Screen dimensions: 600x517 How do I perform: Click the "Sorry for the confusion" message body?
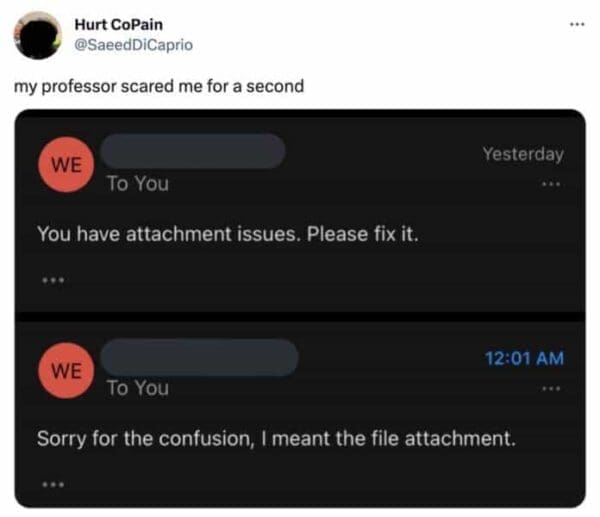[x=276, y=438]
